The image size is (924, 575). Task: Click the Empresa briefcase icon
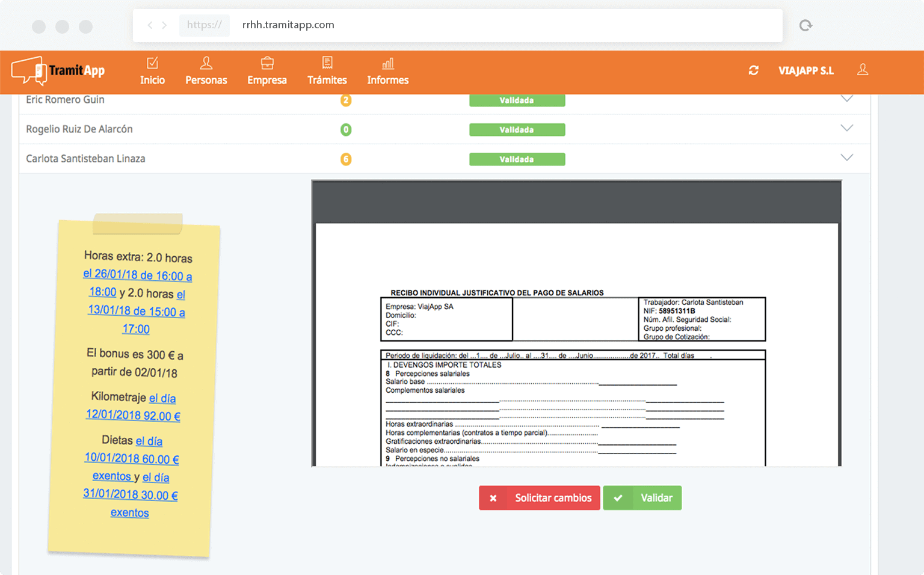[267, 63]
